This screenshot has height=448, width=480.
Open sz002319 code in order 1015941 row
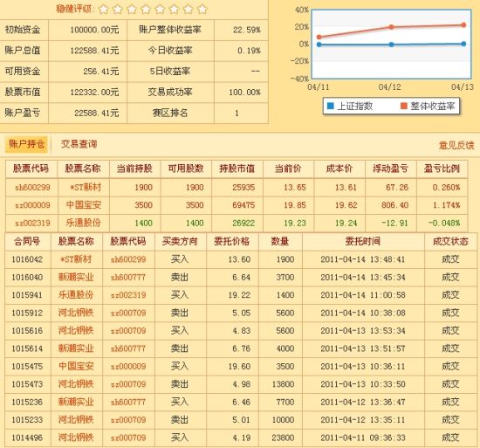(x=128, y=295)
